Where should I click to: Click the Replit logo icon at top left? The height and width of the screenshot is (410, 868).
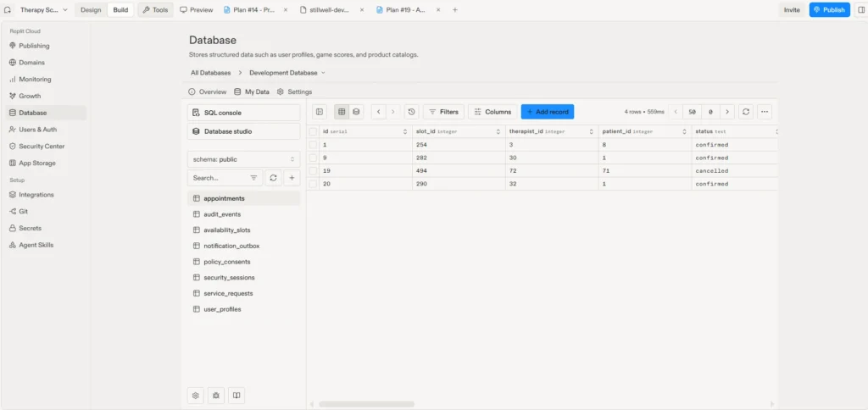click(x=8, y=10)
